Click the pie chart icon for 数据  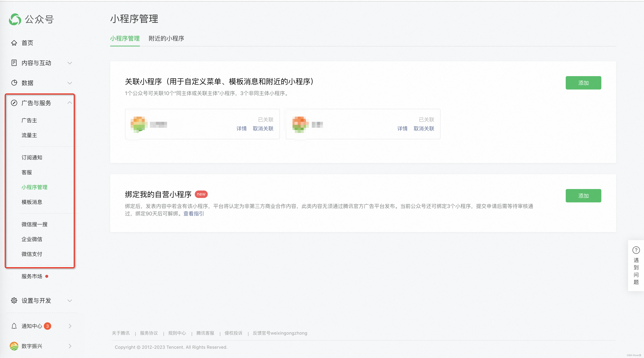14,83
